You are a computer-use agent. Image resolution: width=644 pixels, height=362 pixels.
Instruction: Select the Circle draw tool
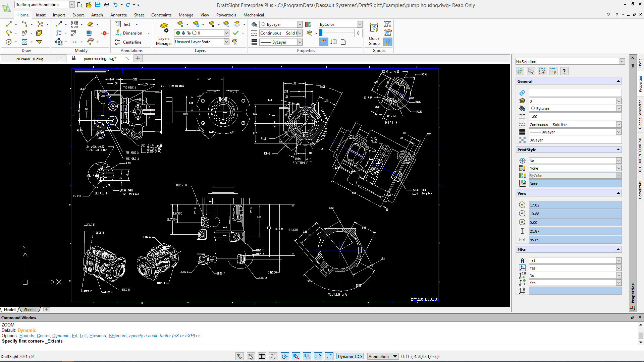pyautogui.click(x=9, y=42)
